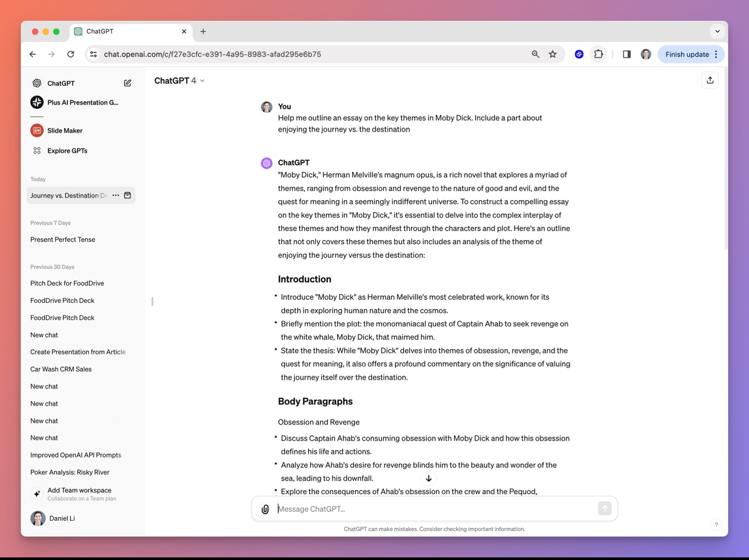Open the Finish update three-dot menu
The width and height of the screenshot is (749, 560).
pos(716,54)
